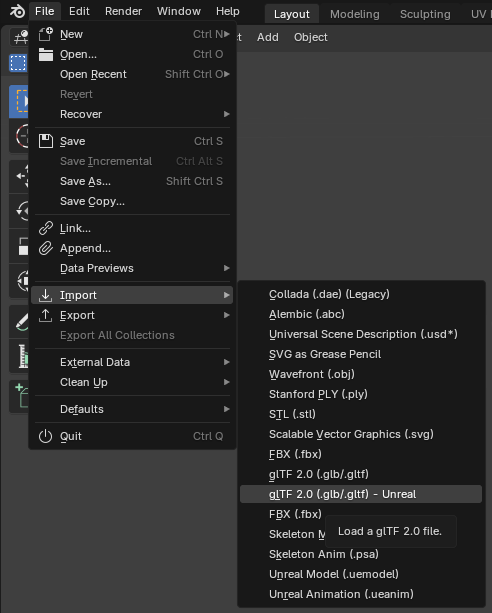Select the Add Cube tool
The height and width of the screenshot is (613, 492).
click(19, 396)
